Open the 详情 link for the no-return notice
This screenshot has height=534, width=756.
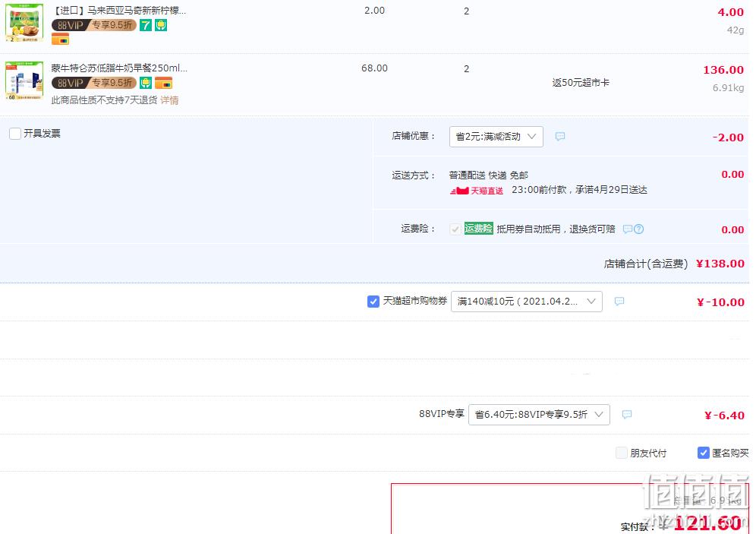click(169, 100)
